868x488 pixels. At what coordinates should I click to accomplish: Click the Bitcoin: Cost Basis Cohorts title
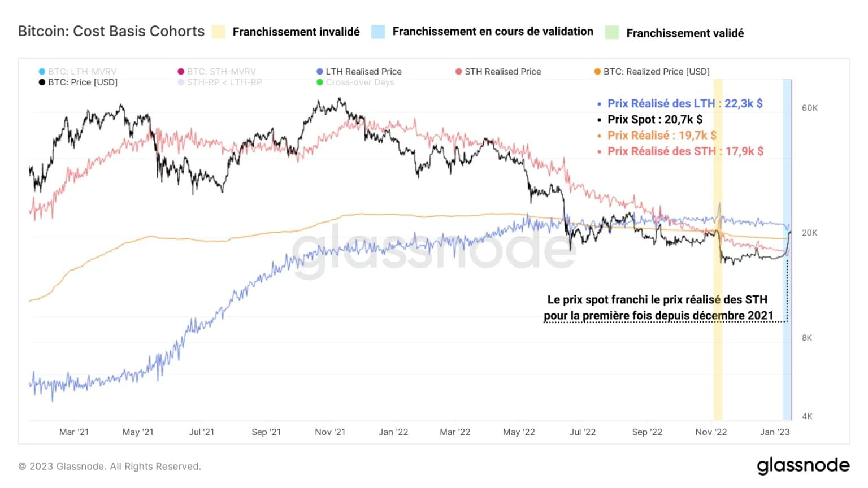point(111,31)
